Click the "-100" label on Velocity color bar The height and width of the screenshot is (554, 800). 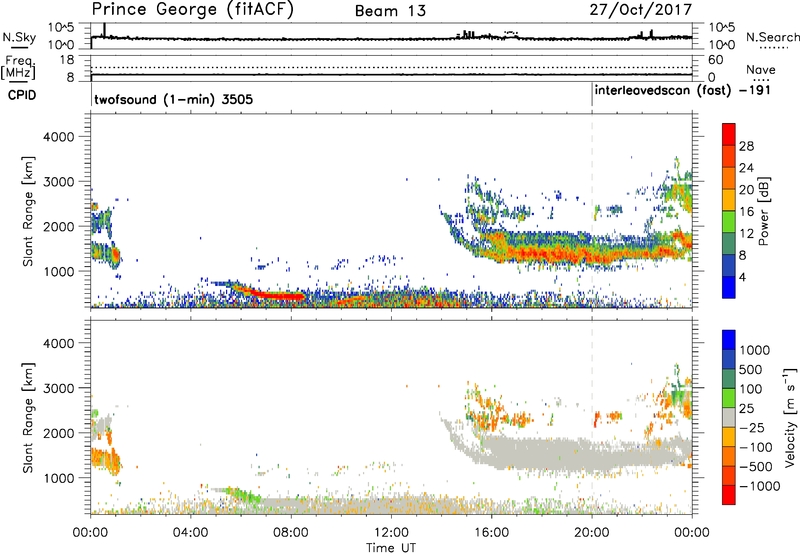pos(756,447)
